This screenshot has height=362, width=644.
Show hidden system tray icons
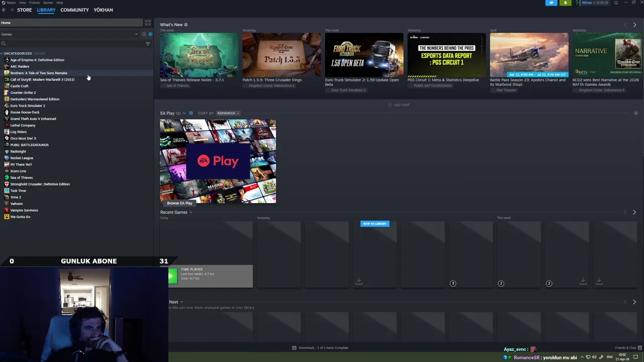click(583, 357)
